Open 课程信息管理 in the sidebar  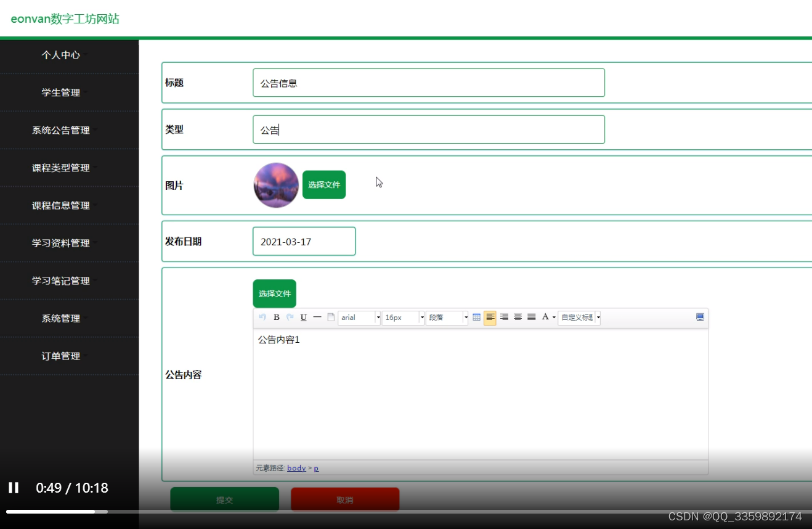(x=61, y=205)
